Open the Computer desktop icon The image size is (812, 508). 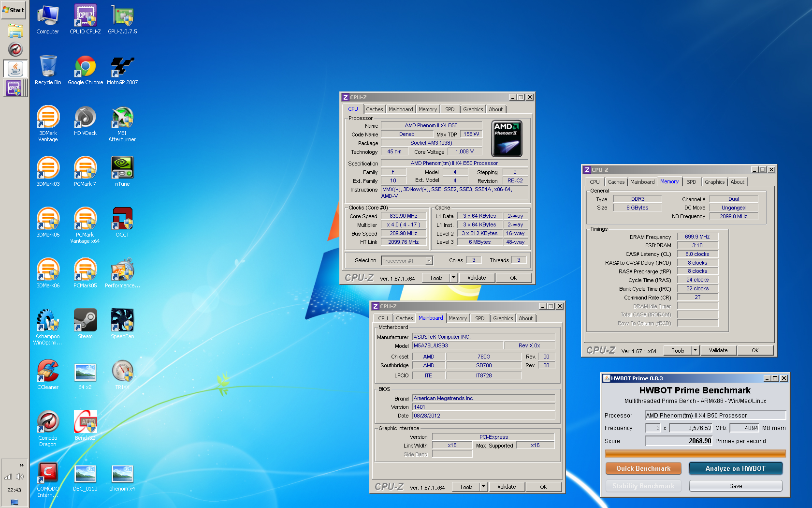tap(48, 19)
